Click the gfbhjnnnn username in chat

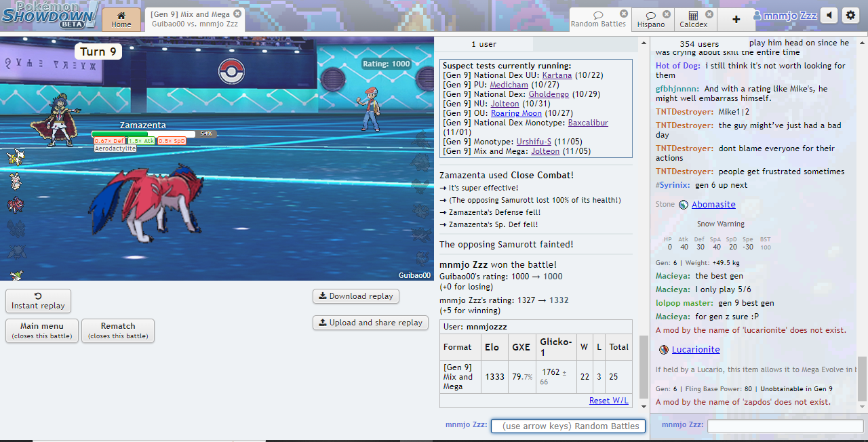pos(677,89)
